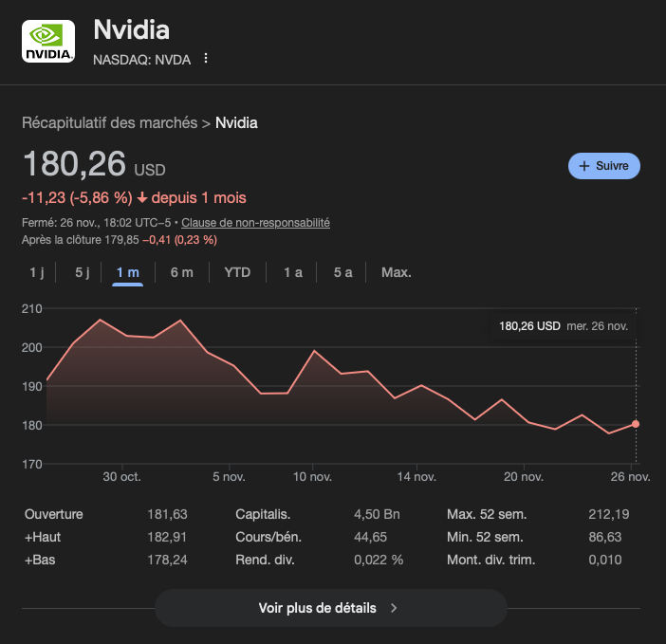Click the +Bas label
This screenshot has height=644, width=666.
pos(40,560)
